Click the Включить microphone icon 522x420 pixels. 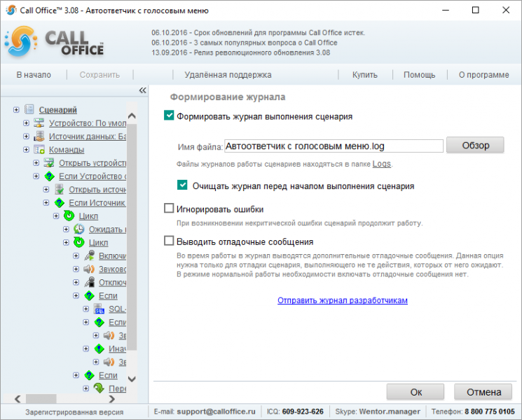click(x=89, y=255)
